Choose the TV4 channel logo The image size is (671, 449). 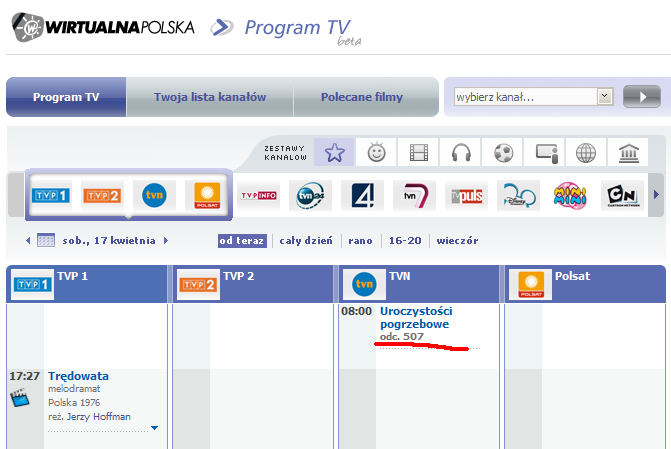362,196
